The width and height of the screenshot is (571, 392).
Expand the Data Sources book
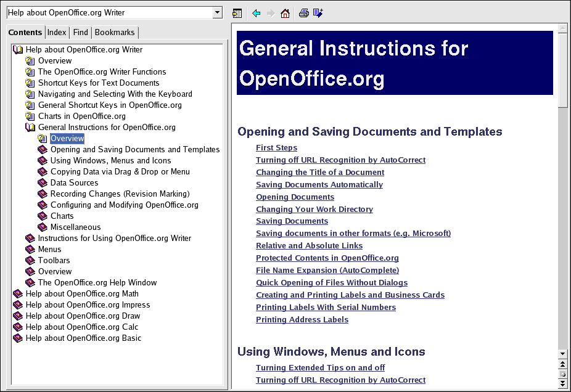43,183
